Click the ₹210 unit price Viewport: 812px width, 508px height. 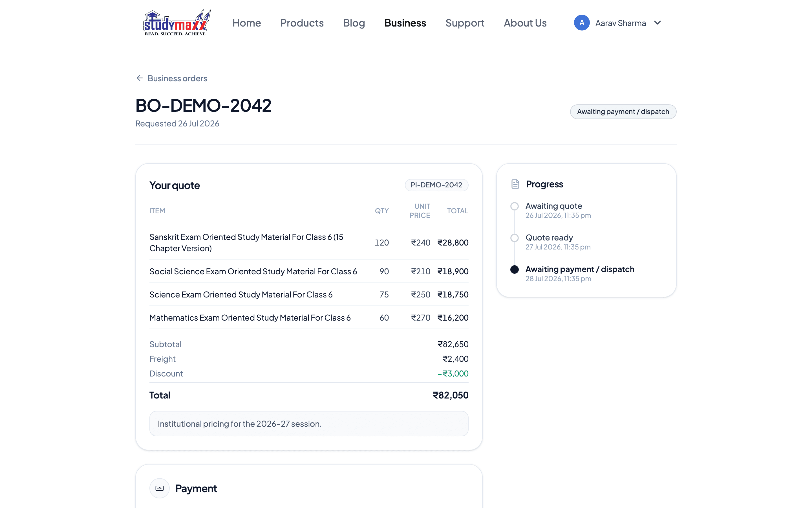click(x=420, y=271)
